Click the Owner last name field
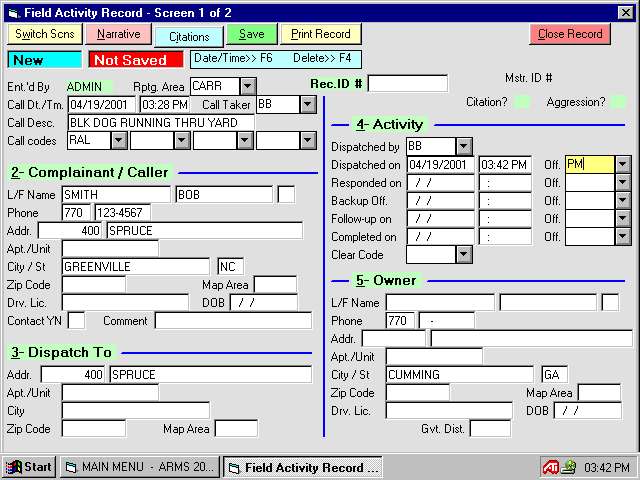 point(440,302)
